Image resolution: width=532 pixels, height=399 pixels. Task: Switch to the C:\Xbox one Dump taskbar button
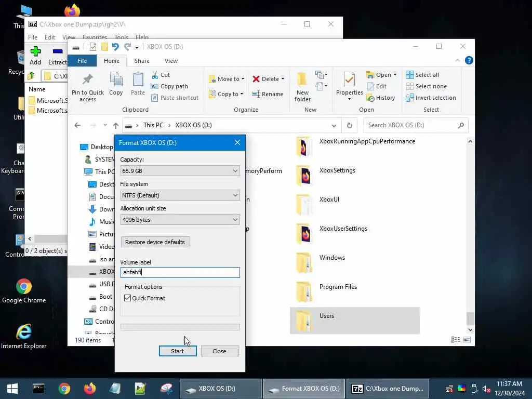(x=388, y=389)
